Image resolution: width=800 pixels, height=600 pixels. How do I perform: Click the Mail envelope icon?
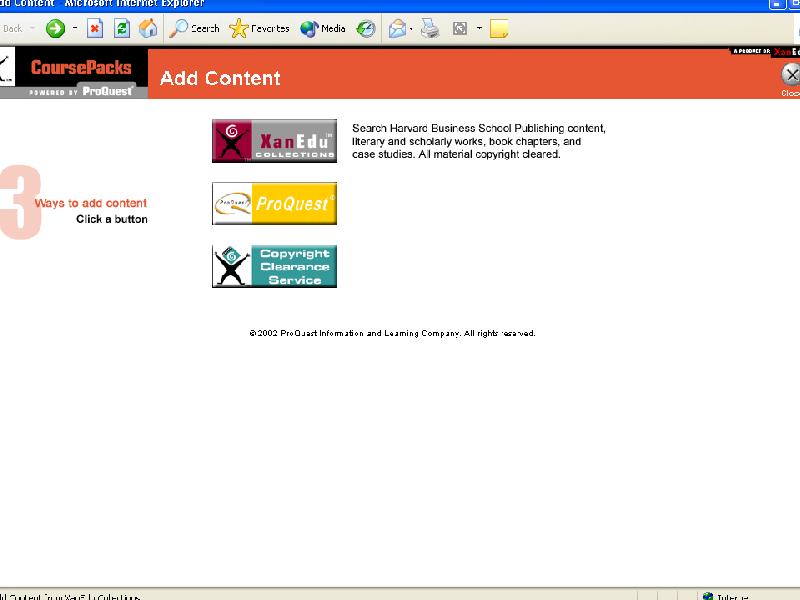pos(397,29)
